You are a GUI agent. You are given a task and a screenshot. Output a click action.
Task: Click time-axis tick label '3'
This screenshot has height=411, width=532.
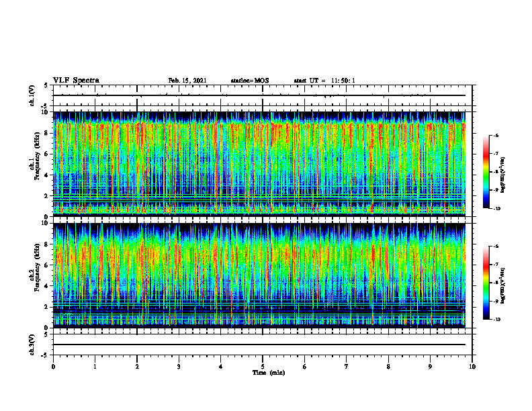tap(179, 367)
